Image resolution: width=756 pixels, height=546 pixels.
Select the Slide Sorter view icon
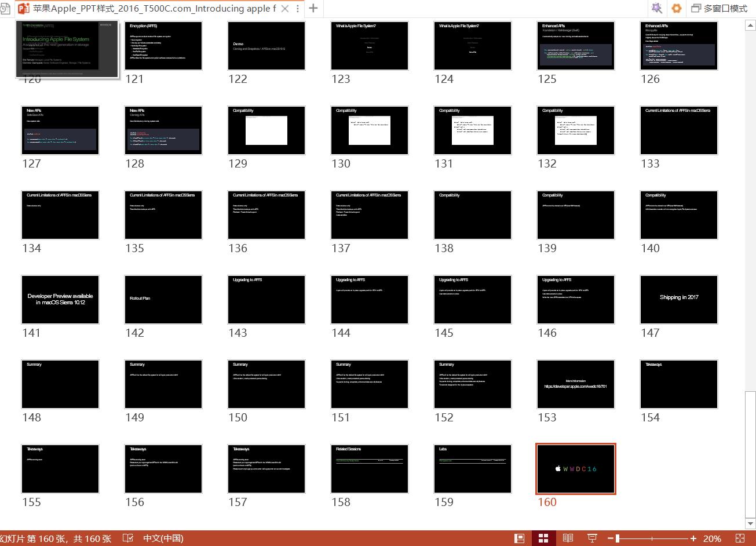543,538
